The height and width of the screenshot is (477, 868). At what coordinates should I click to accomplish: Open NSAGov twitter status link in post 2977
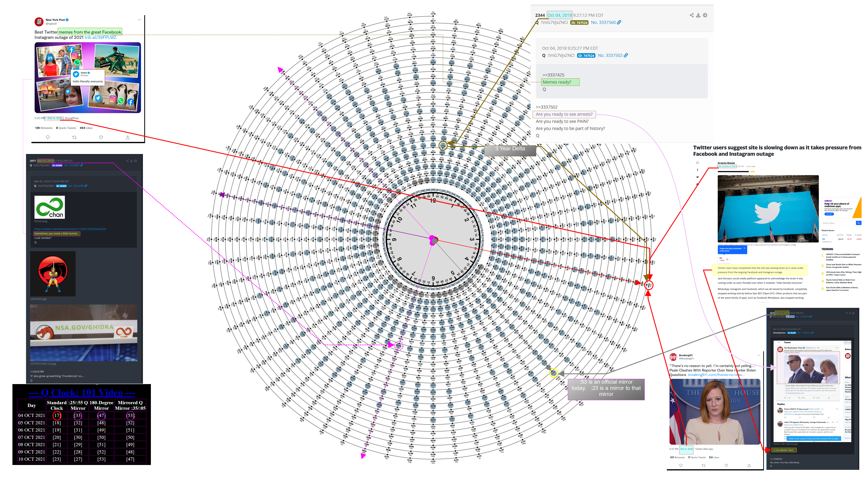[70, 229]
